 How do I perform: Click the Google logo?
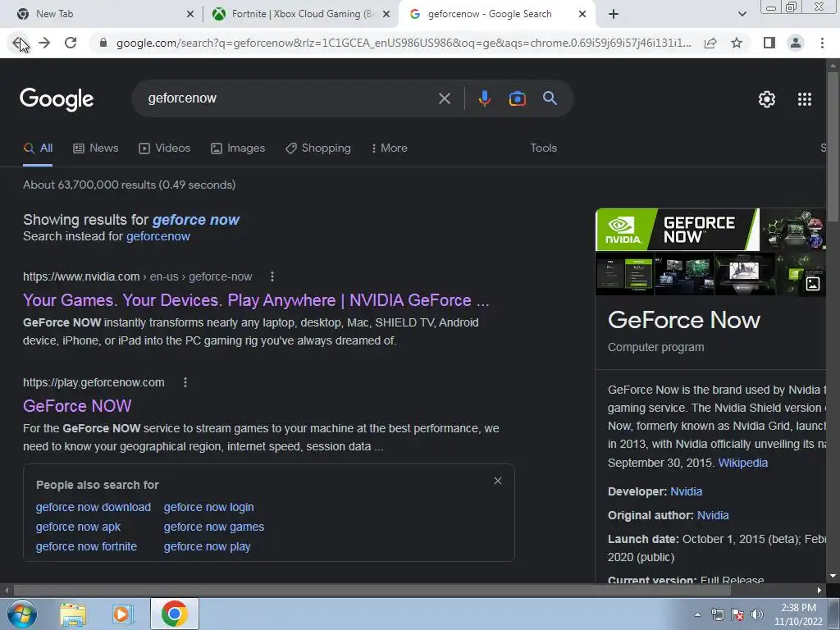pyautogui.click(x=57, y=99)
